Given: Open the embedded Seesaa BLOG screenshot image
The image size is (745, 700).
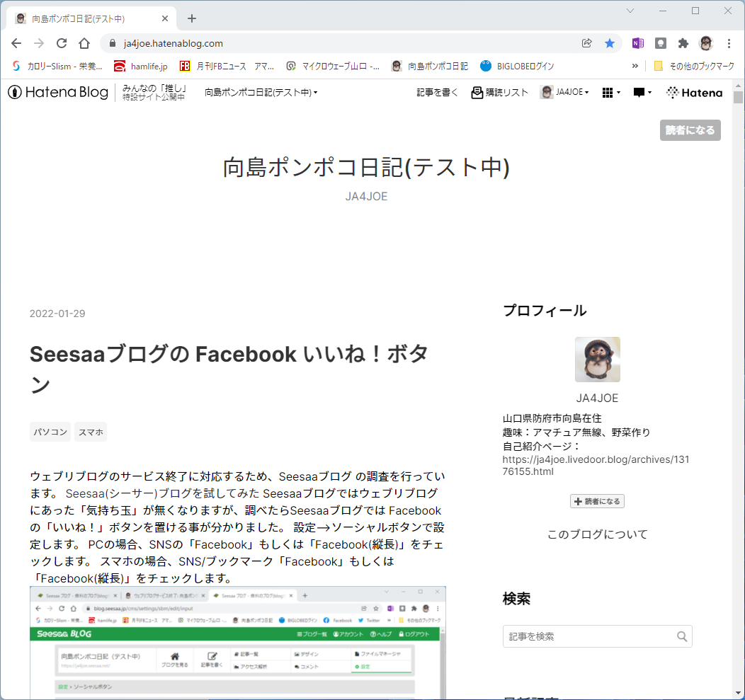Looking at the screenshot, I should 237,643.
